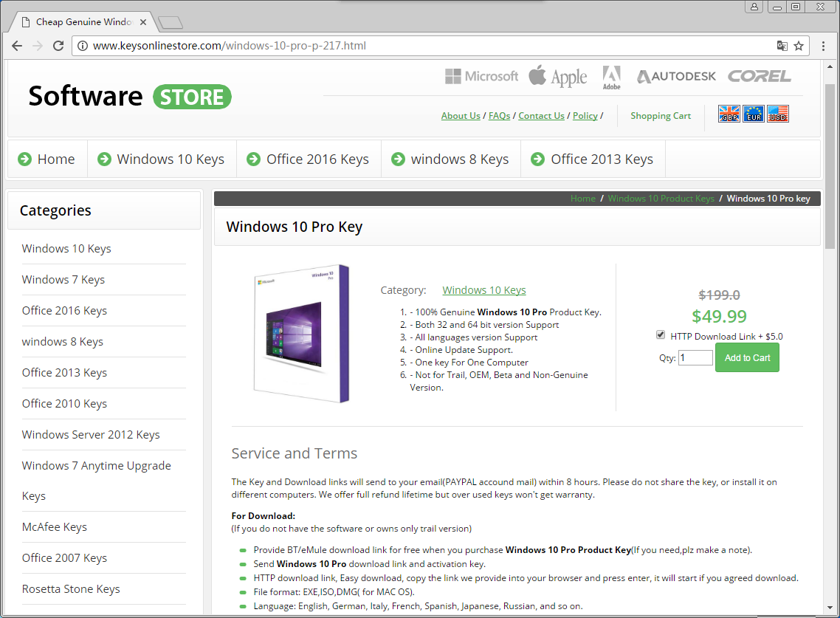Image resolution: width=840 pixels, height=618 pixels.
Task: Switch currency to USD flag
Action: pyautogui.click(x=778, y=114)
